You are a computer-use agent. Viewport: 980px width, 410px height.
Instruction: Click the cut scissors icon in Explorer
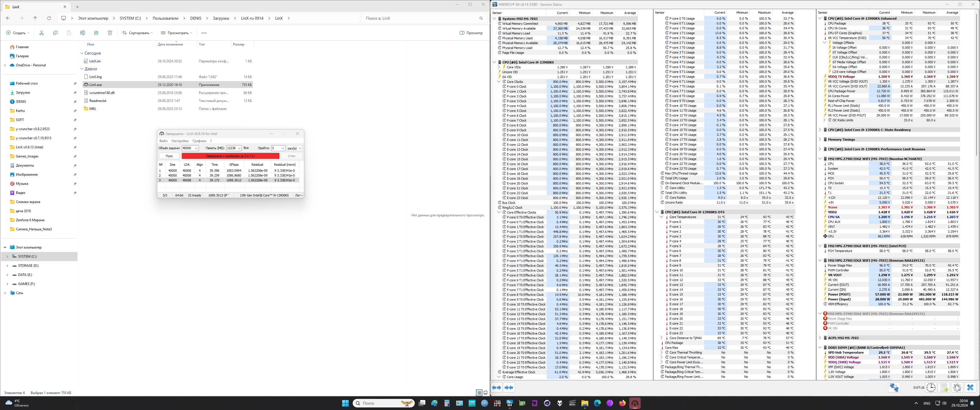(x=42, y=33)
